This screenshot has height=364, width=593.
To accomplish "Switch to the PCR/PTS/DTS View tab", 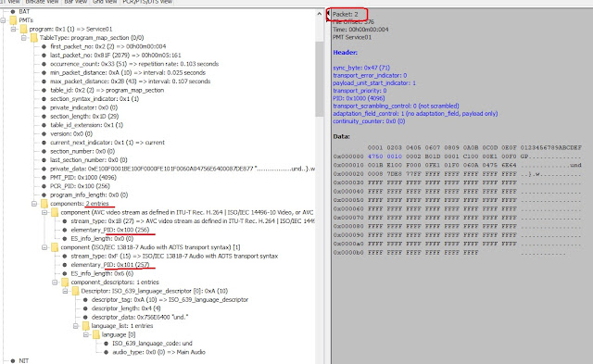I will 147,2.
